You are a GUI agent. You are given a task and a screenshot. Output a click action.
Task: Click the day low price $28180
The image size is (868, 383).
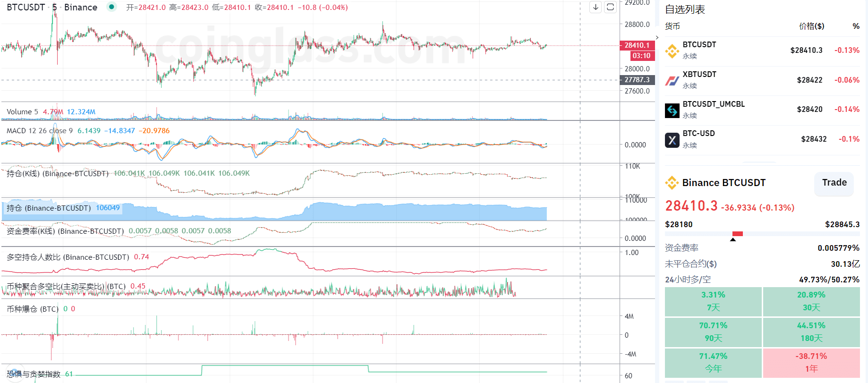[x=679, y=225]
